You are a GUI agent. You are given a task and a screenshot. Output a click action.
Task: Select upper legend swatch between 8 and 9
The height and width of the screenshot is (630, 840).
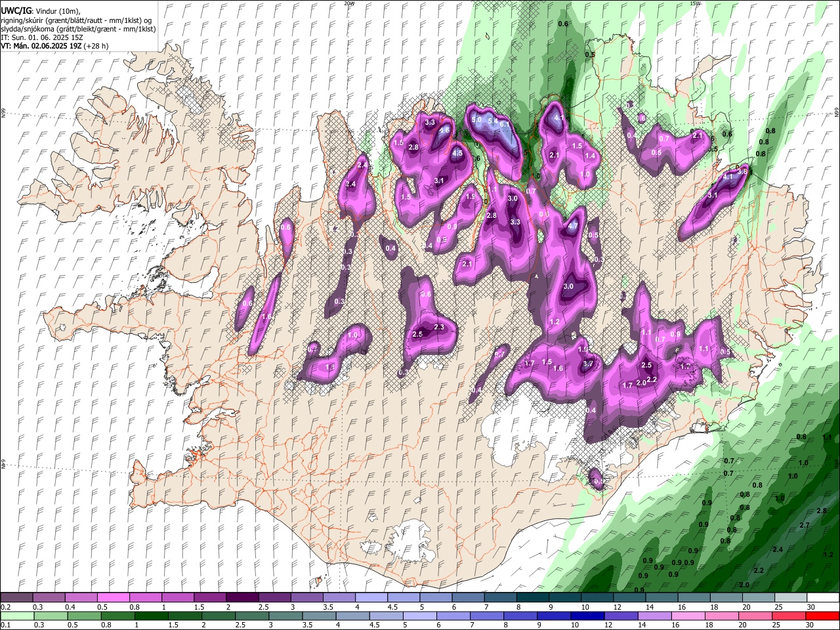(532, 598)
